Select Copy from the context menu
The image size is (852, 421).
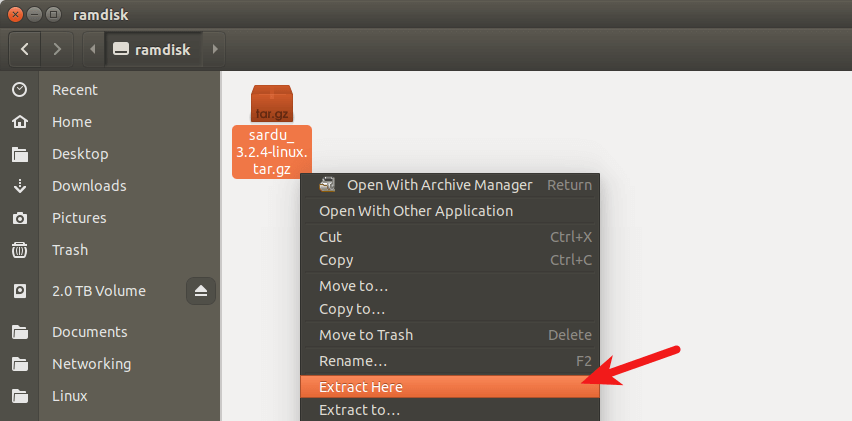(x=450, y=260)
